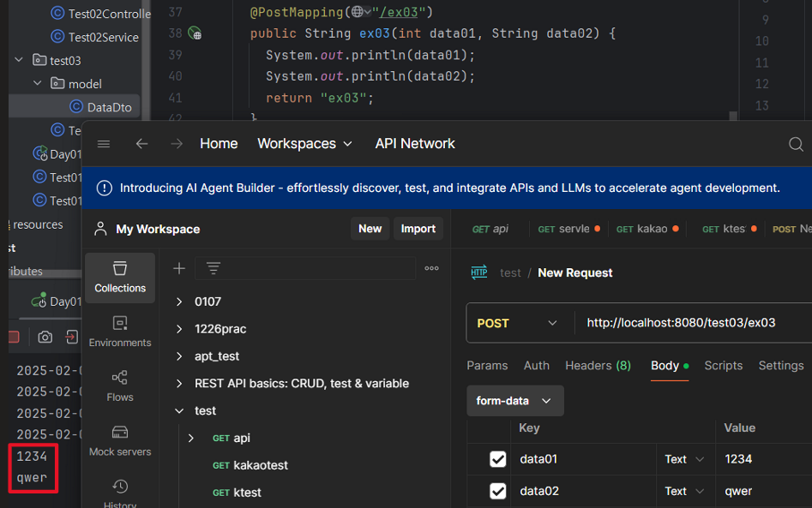Switch to the Params tab
The width and height of the screenshot is (812, 508).
487,366
